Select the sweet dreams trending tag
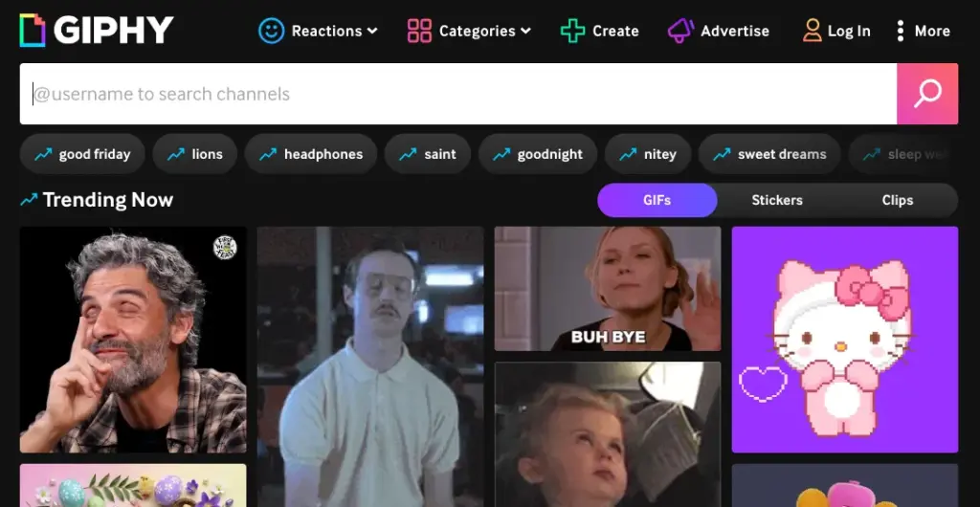980x507 pixels. [769, 154]
